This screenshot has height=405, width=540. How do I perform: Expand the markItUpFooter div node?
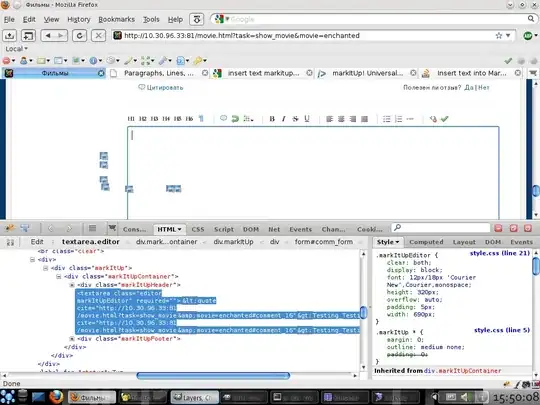(72, 339)
